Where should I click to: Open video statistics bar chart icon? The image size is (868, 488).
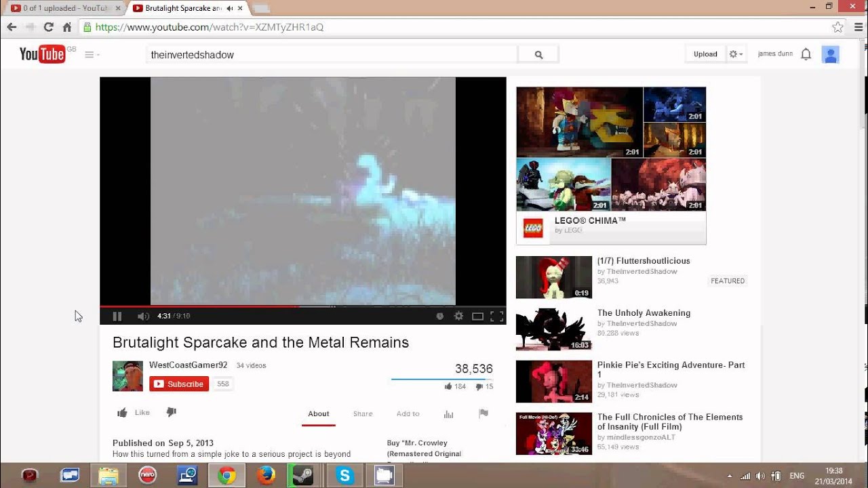tap(448, 413)
